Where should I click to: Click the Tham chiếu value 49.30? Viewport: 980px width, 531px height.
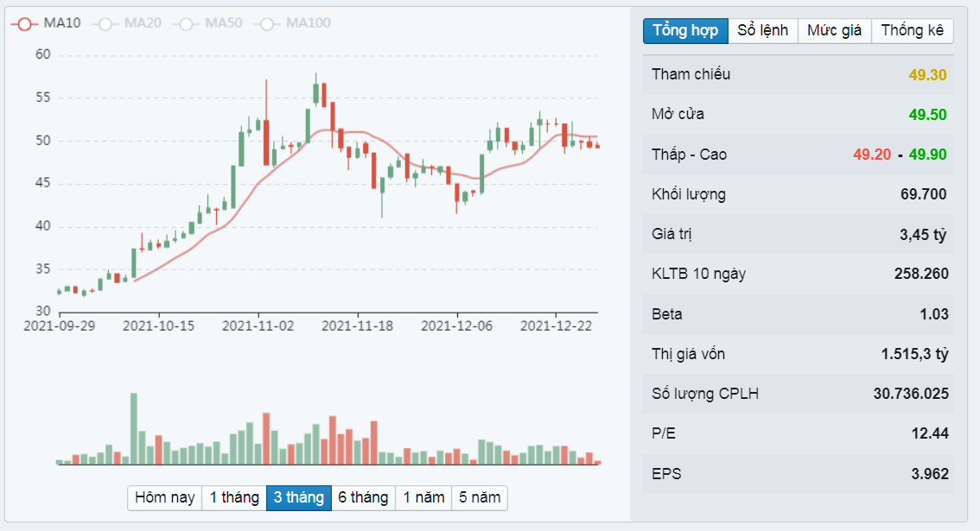point(927,74)
